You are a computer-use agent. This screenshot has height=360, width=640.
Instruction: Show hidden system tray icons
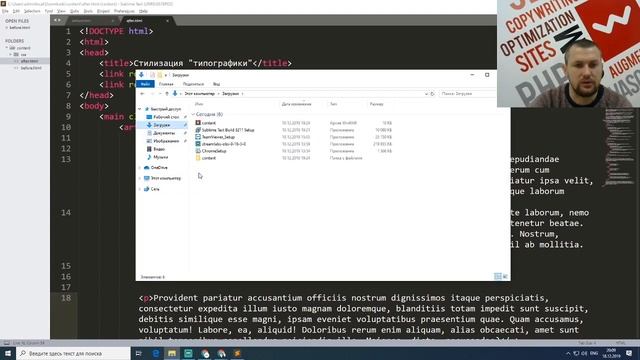tap(568, 353)
